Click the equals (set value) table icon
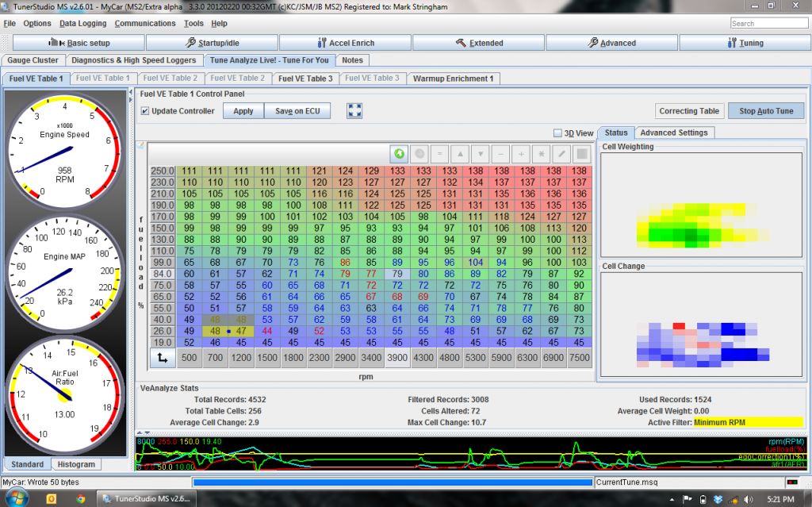Screen dimensions: 812x507 [439, 153]
